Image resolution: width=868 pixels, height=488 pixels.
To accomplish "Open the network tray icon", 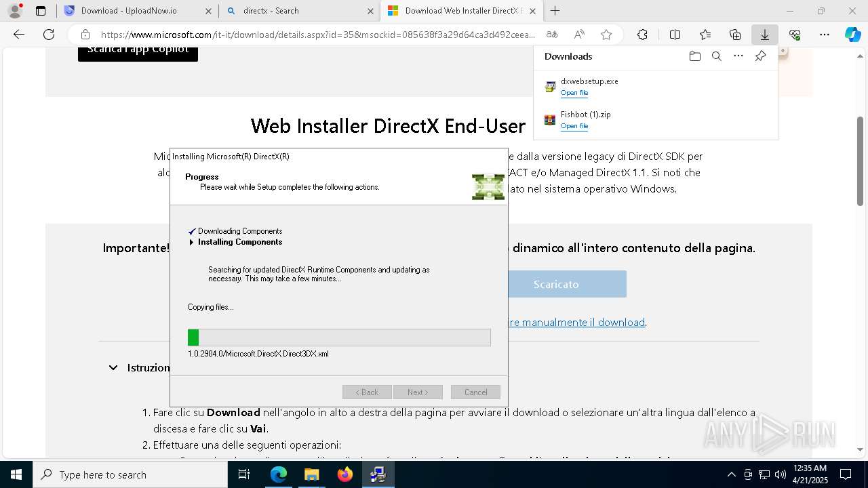I will pyautogui.click(x=764, y=474).
